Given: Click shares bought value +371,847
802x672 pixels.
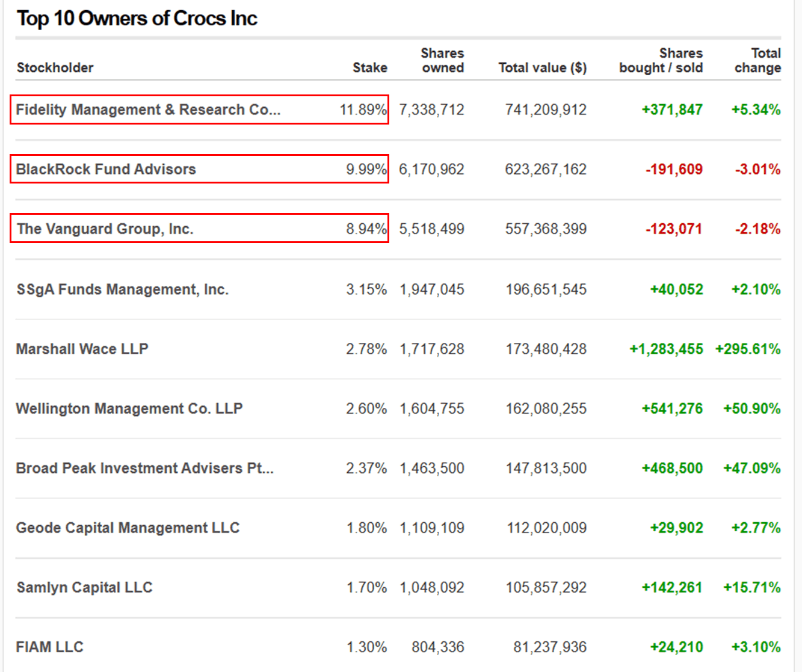Looking at the screenshot, I should tap(672, 109).
